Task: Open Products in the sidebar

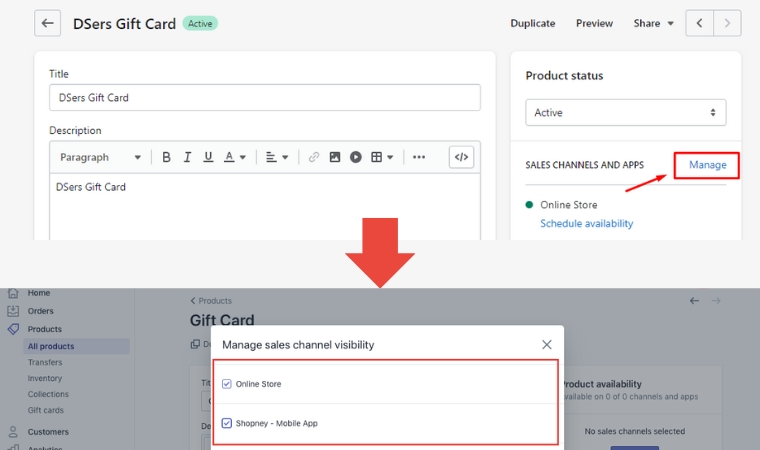Action: pos(45,329)
